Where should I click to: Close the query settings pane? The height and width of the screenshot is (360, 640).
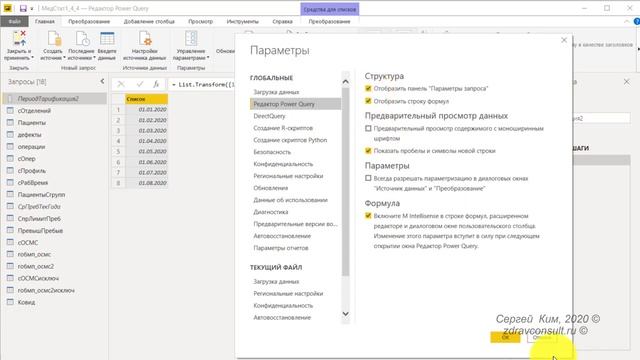pos(627,82)
